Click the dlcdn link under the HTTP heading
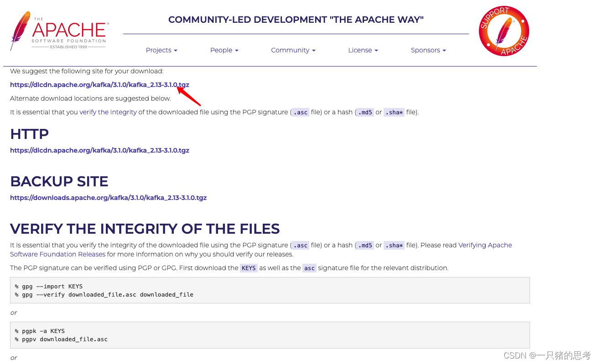The width and height of the screenshot is (598, 364). pos(99,150)
